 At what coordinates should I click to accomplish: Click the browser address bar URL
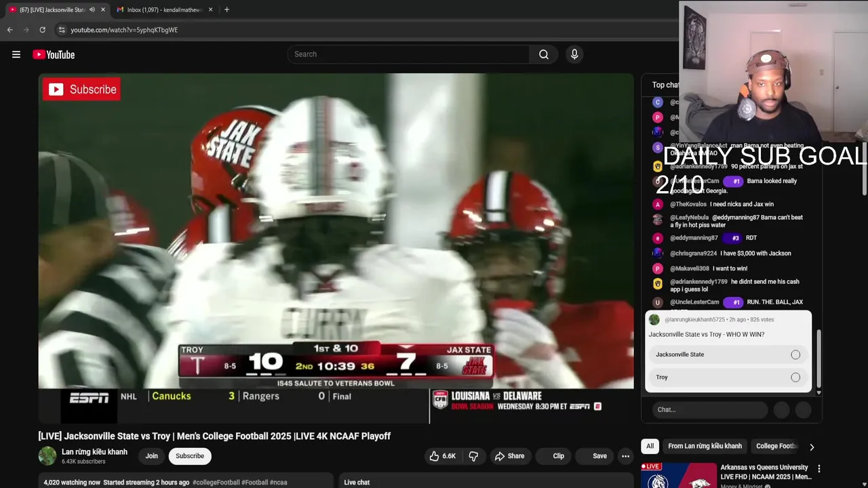pos(124,30)
